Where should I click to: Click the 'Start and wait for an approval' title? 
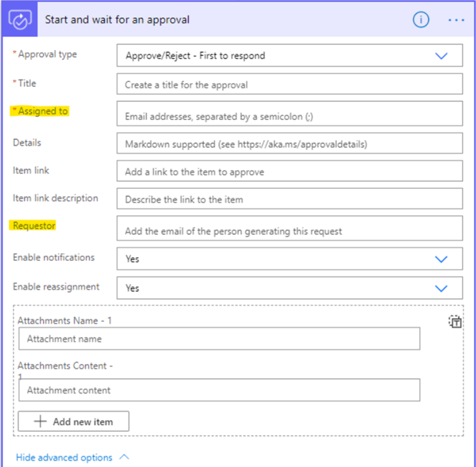[117, 20]
